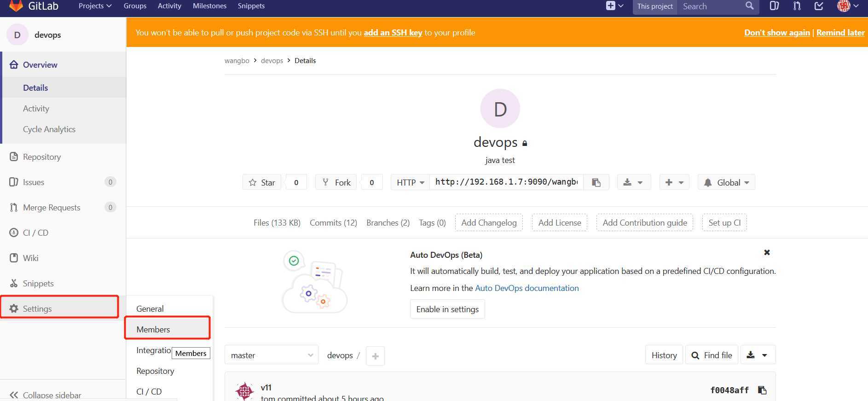The height and width of the screenshot is (401, 868).
Task: Open Auto DevOps documentation link
Action: point(527,288)
